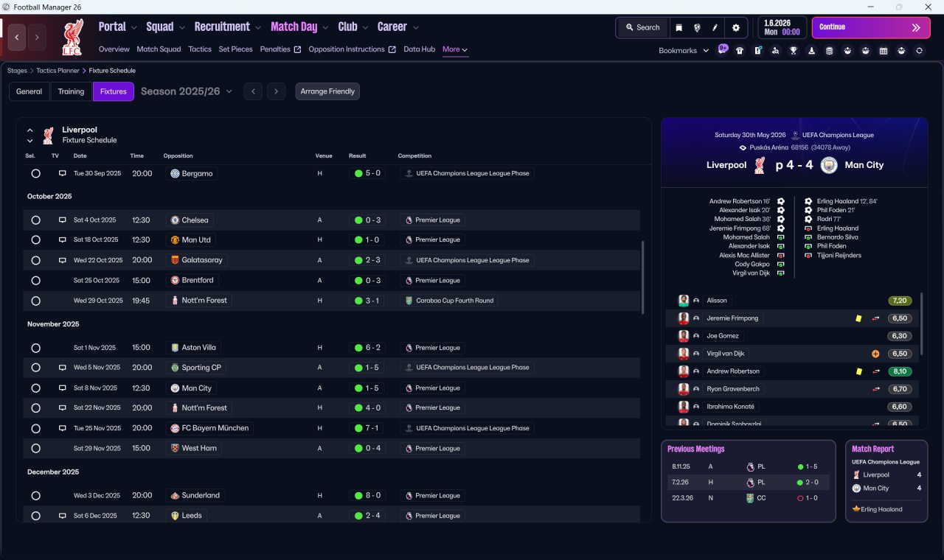Open the calendar bookmark shortcut

coord(884,51)
